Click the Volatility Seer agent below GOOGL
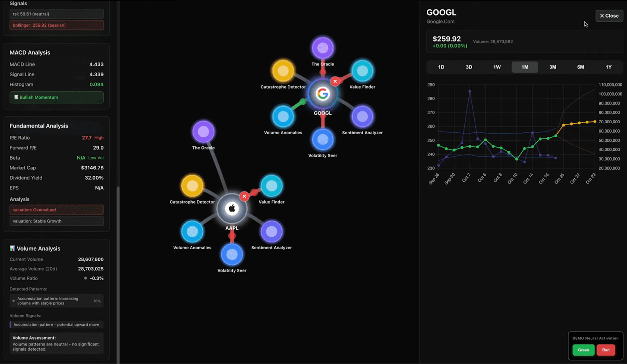Viewport: 627px width, 364px height. 323,139
